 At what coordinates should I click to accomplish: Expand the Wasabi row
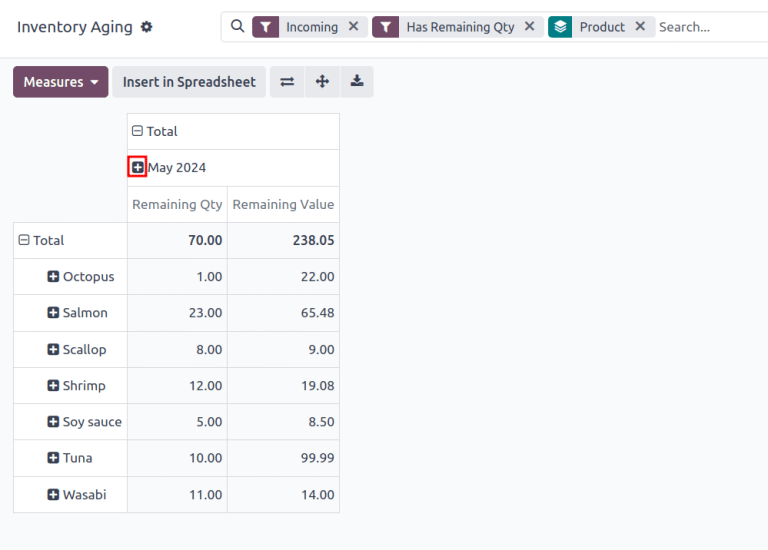54,495
